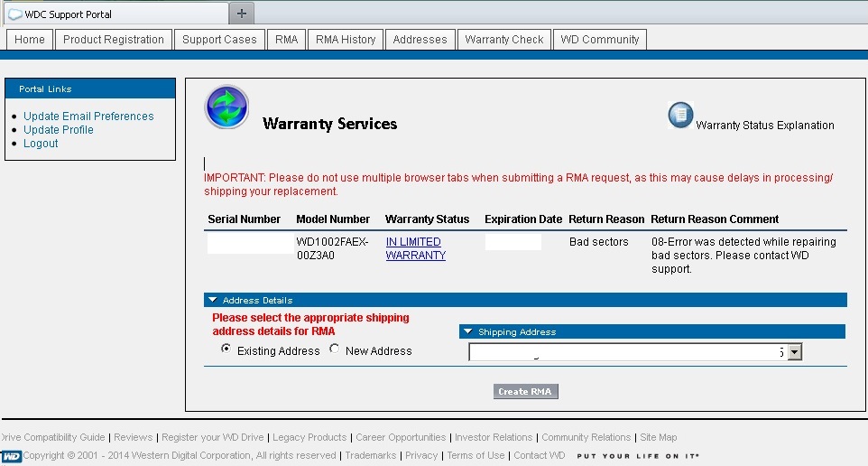This screenshot has height=466, width=868.
Task: Open the Investor Relations footer link
Action: click(494, 437)
